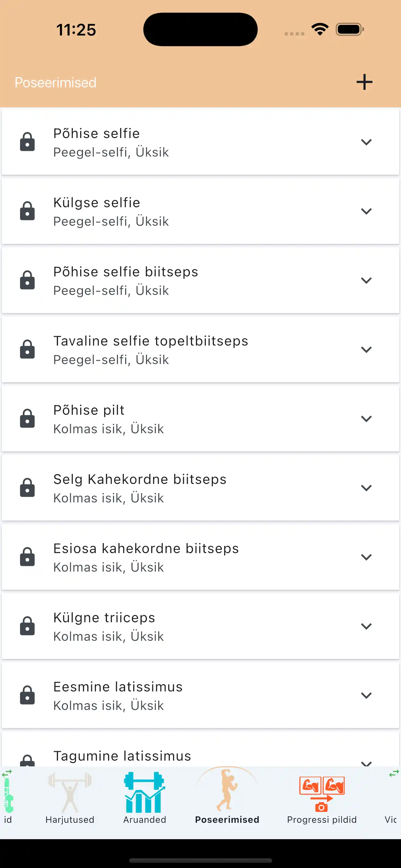Tap the dumbbell chart Aruanded icon
This screenshot has width=401, height=868.
pyautogui.click(x=144, y=792)
